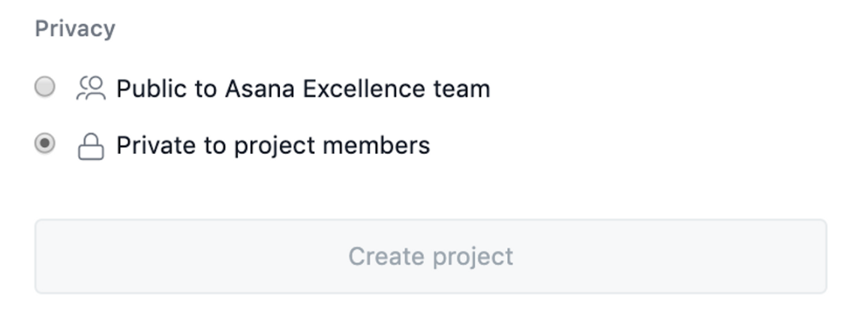
Task: Choose members-only visibility via the lock icon
Action: click(92, 146)
